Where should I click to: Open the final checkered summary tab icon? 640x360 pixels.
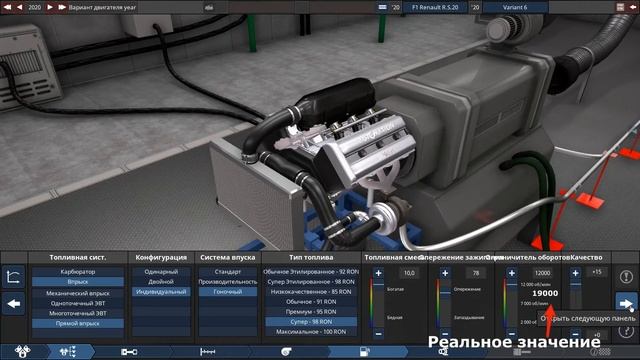(601, 351)
